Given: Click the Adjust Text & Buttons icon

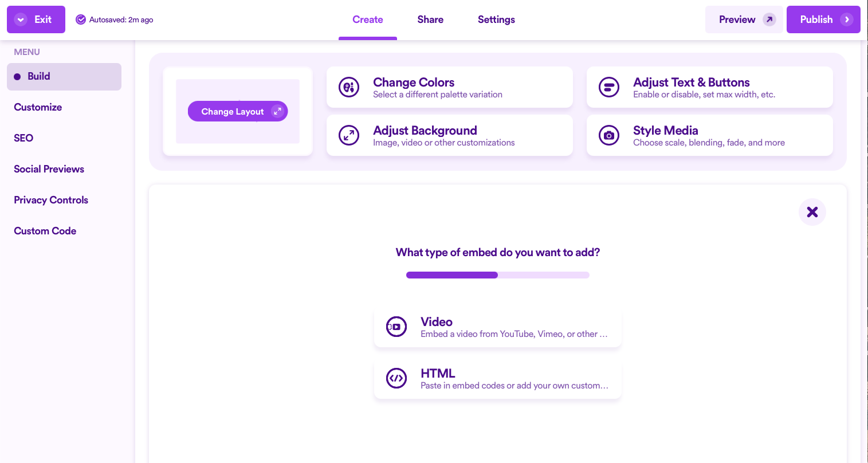Looking at the screenshot, I should [609, 87].
